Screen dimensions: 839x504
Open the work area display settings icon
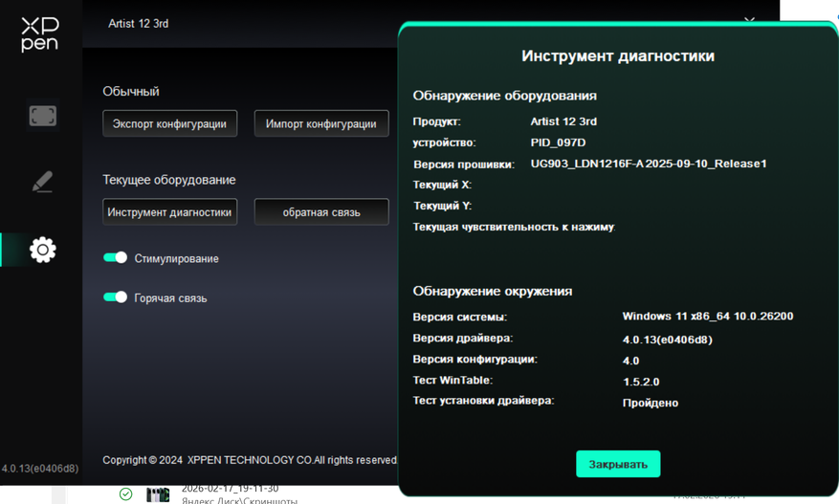tap(43, 116)
